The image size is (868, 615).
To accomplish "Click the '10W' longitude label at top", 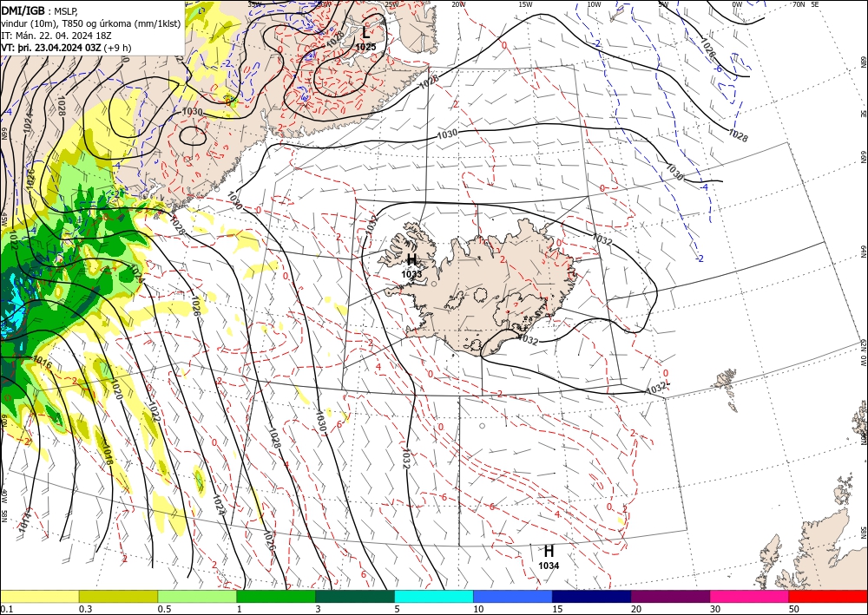I will [594, 4].
